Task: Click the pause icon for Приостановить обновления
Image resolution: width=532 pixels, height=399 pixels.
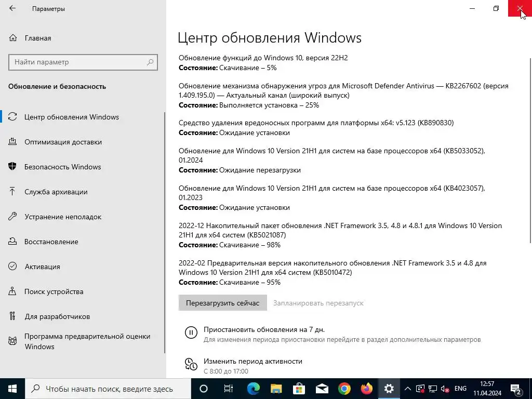Action: 191,332
